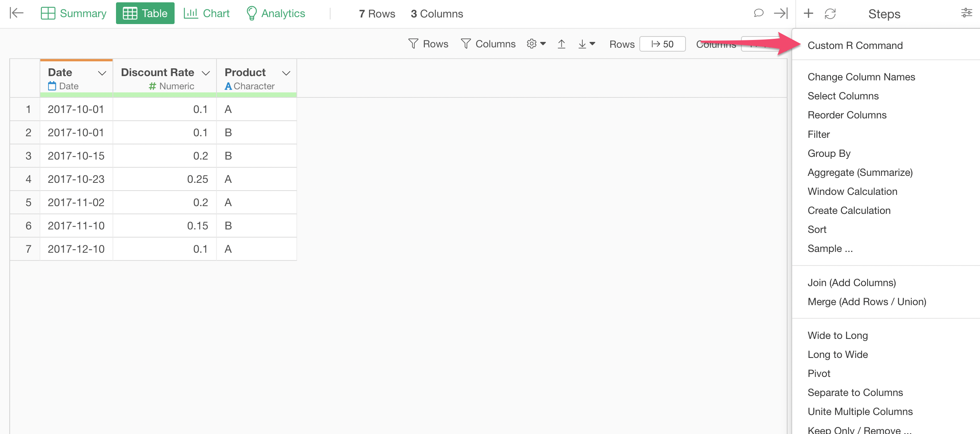
Task: Open the gear settings dropdown in the toolbar
Action: pyautogui.click(x=535, y=43)
